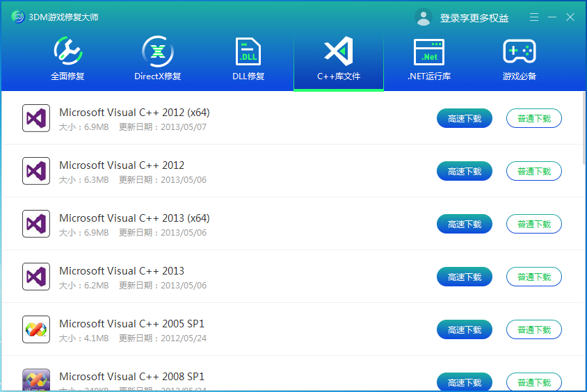Click the vertical scrollbar thumb of the list
The height and width of the screenshot is (392, 587).
point(584,128)
